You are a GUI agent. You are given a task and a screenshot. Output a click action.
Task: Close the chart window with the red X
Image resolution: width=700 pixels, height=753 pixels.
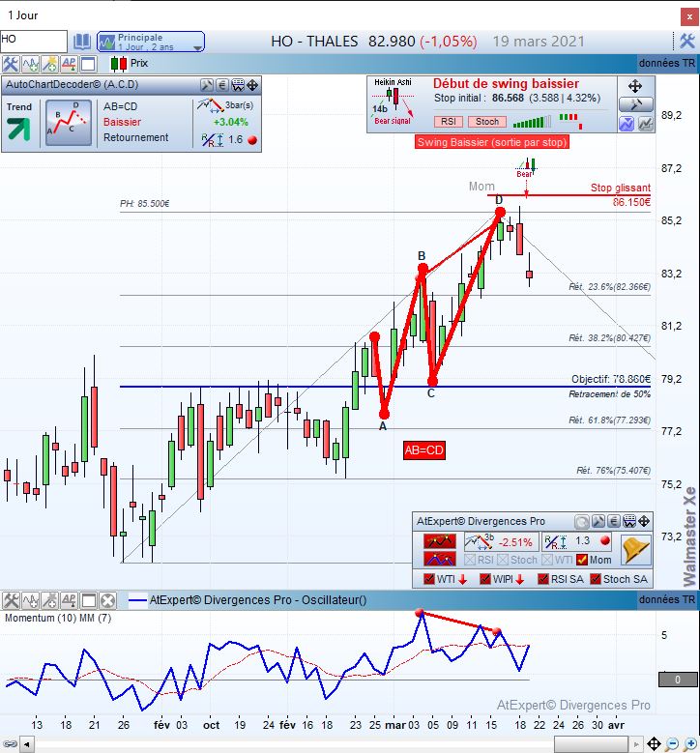click(x=689, y=16)
